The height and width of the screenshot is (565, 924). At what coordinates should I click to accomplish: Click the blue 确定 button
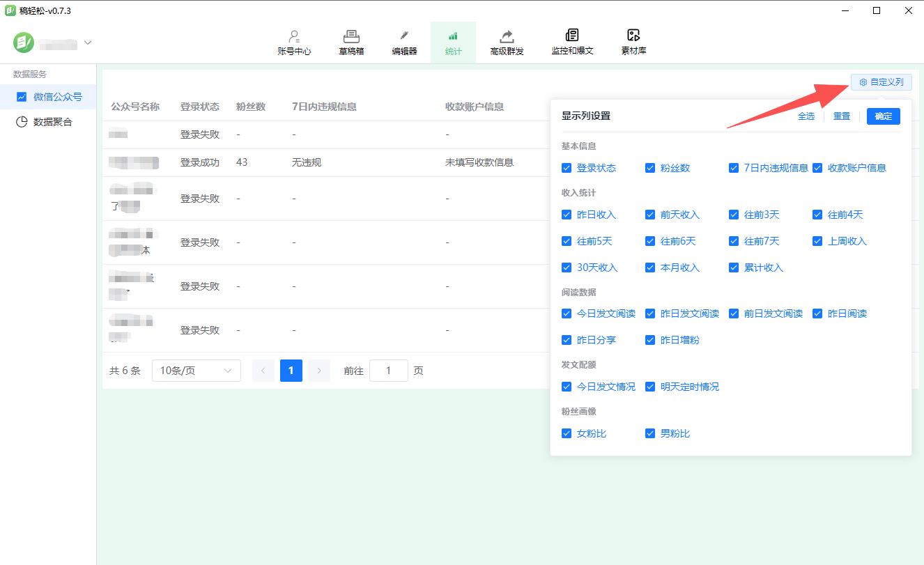883,116
